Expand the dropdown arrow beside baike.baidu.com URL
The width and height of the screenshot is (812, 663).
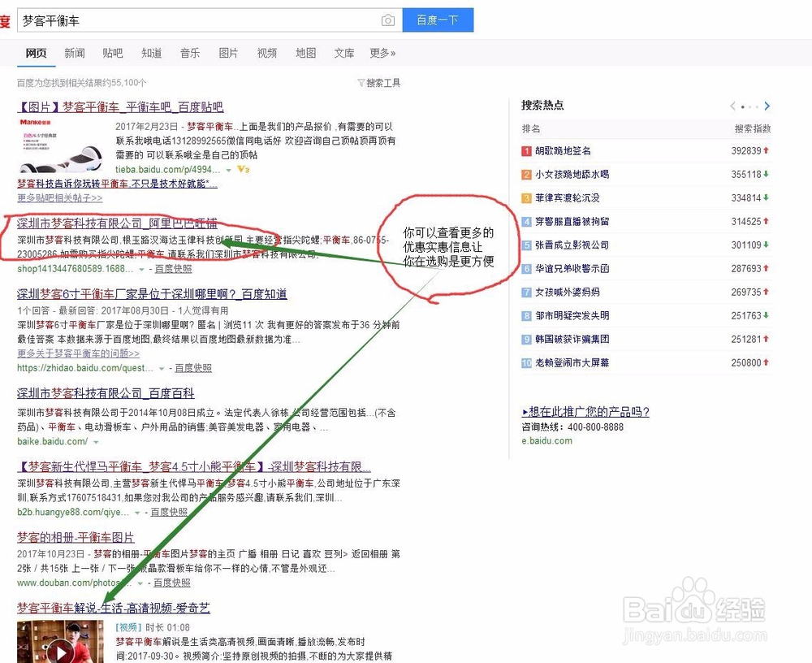(x=96, y=442)
